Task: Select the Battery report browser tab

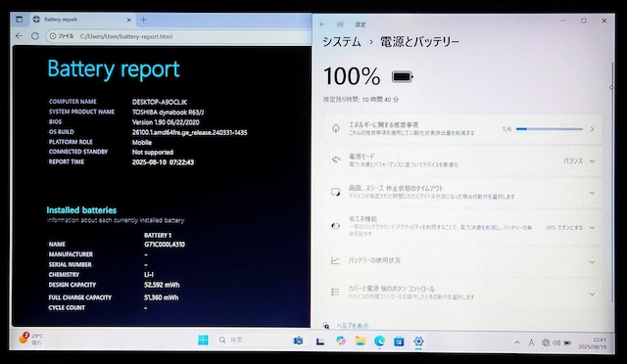Action: tap(82, 20)
